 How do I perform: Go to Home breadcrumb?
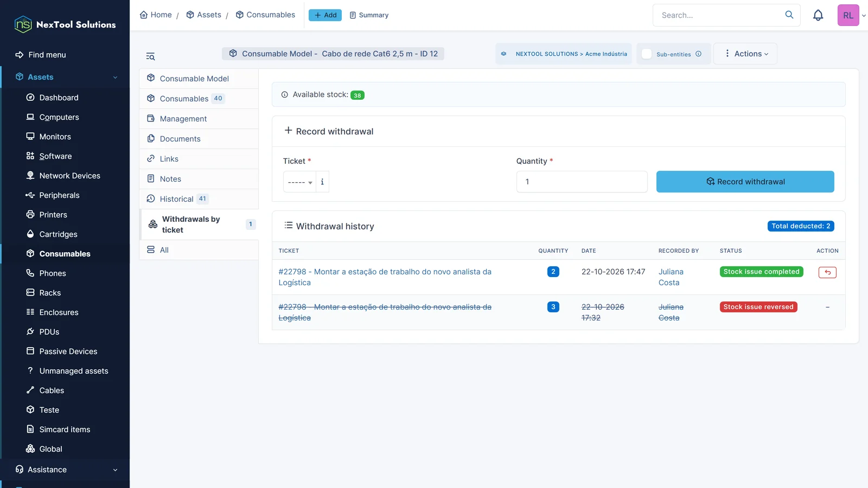(x=156, y=15)
